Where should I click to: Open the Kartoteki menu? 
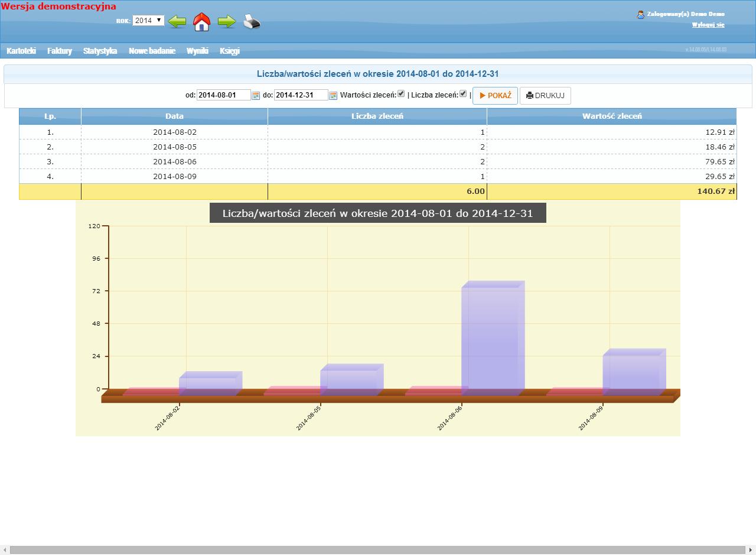[x=21, y=51]
